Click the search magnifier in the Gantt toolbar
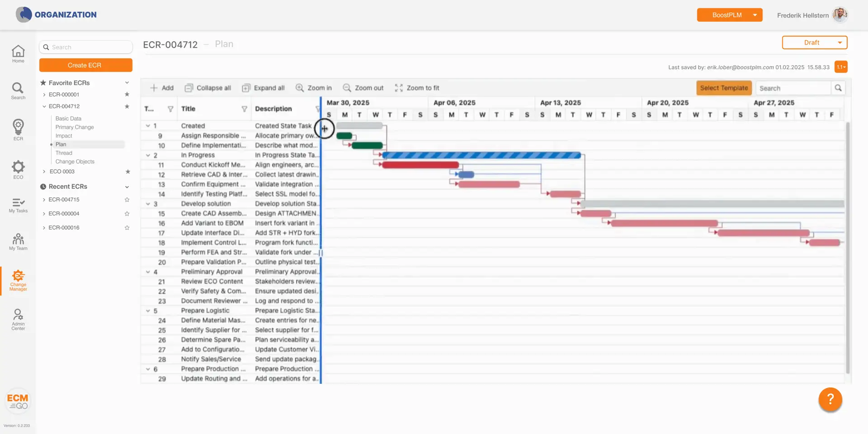 tap(838, 88)
